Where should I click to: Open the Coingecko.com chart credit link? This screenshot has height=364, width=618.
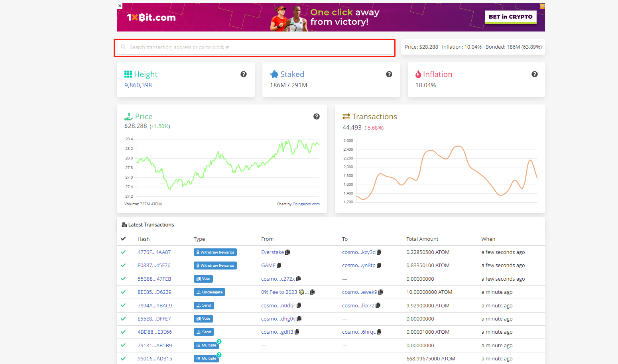[306, 204]
